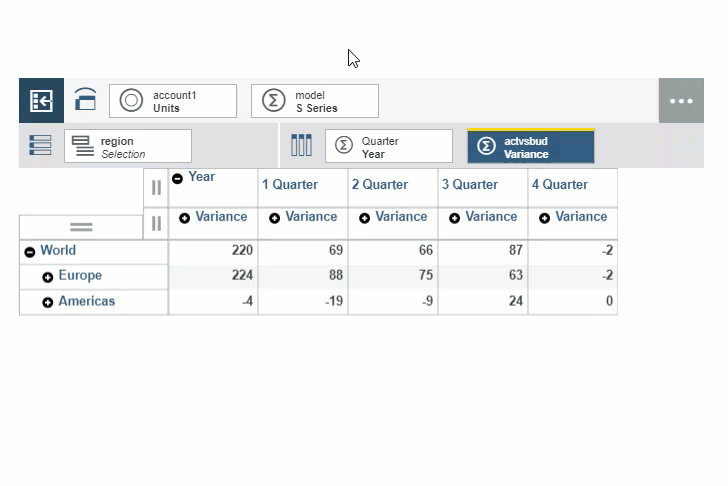Image resolution: width=728 pixels, height=486 pixels.
Task: Open the region Selection tile
Action: (140, 147)
